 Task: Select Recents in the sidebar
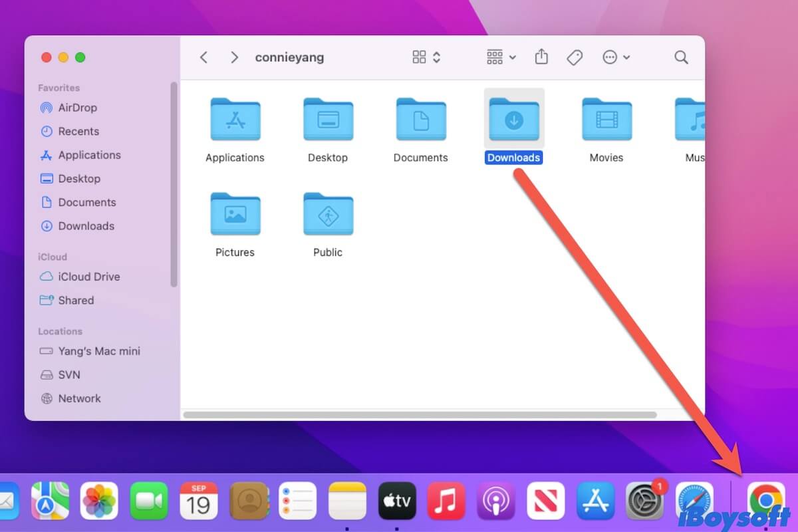point(78,131)
